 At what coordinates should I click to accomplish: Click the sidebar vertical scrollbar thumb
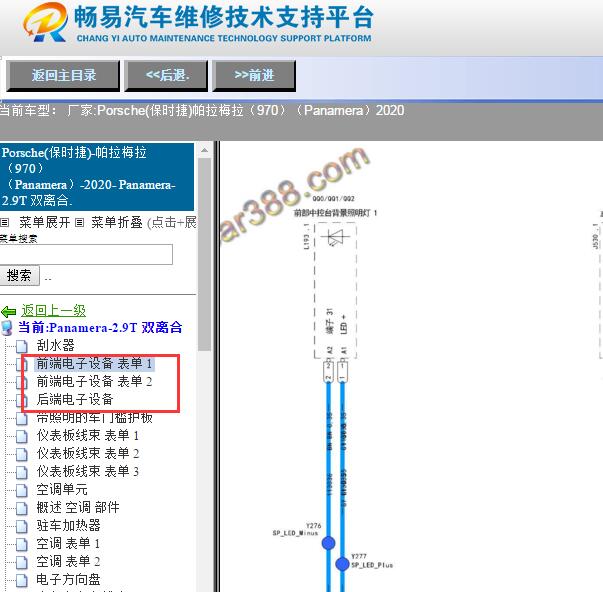pyautogui.click(x=205, y=254)
